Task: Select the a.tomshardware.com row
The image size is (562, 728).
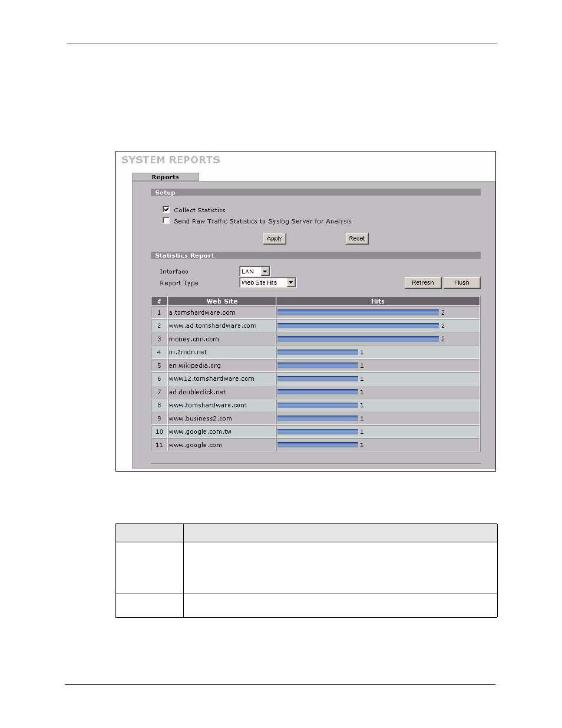Action: [x=202, y=313]
